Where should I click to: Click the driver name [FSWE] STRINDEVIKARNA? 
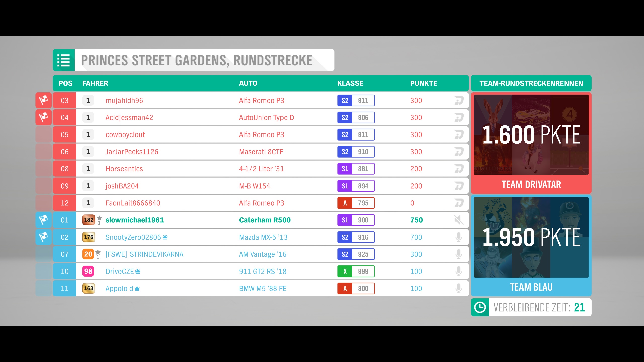coord(144,254)
